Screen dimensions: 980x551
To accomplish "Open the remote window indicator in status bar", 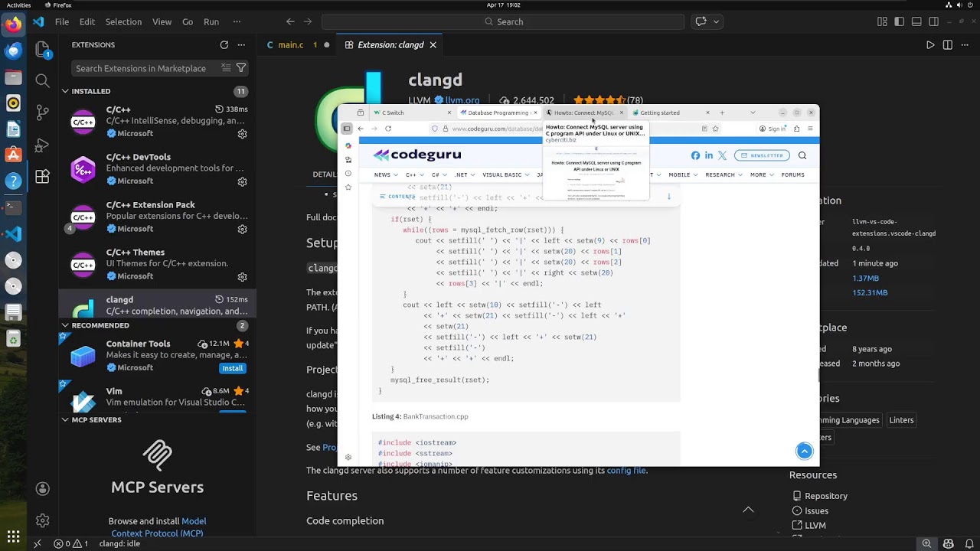I will pyautogui.click(x=37, y=543).
